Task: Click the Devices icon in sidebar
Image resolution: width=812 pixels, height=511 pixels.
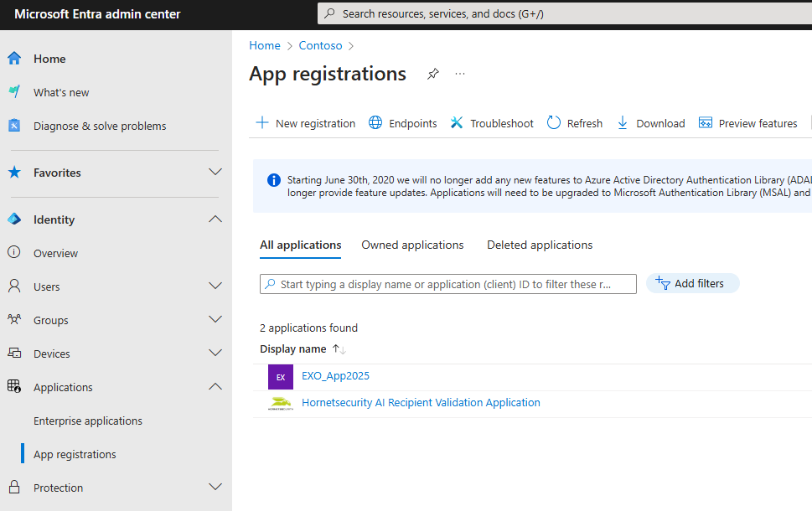Action: point(14,353)
